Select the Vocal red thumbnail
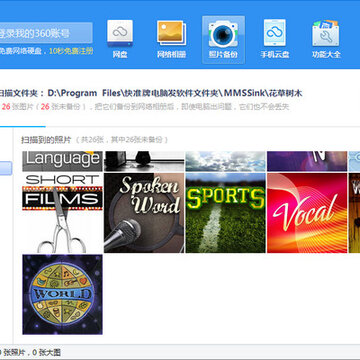 pyautogui.click(x=307, y=213)
